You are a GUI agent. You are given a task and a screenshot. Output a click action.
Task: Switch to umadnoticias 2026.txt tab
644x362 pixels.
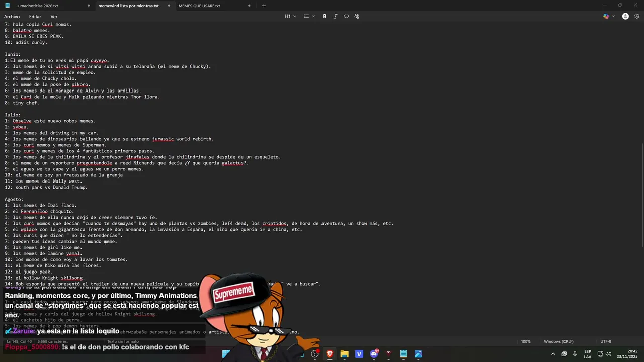38,6
